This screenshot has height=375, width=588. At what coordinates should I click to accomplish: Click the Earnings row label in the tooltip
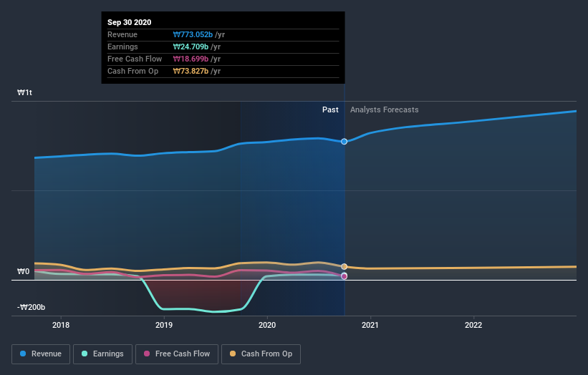tap(122, 47)
